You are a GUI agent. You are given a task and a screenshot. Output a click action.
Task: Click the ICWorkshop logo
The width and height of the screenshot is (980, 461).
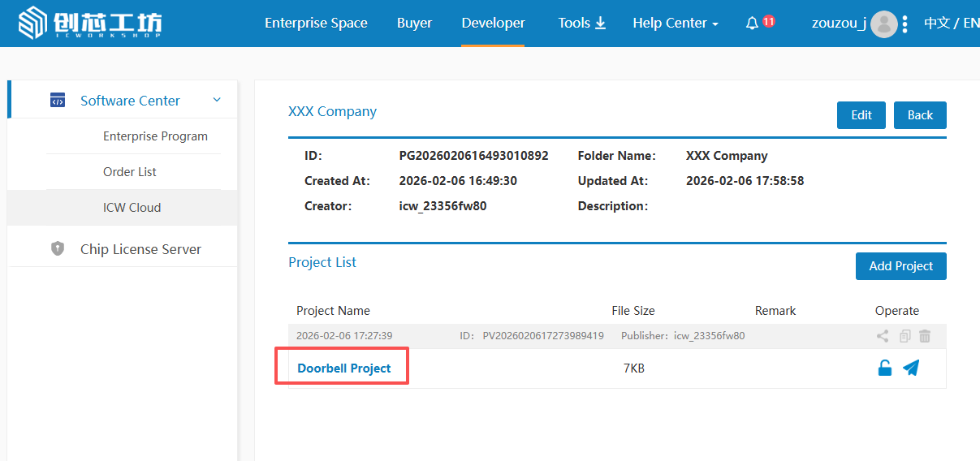tap(89, 24)
